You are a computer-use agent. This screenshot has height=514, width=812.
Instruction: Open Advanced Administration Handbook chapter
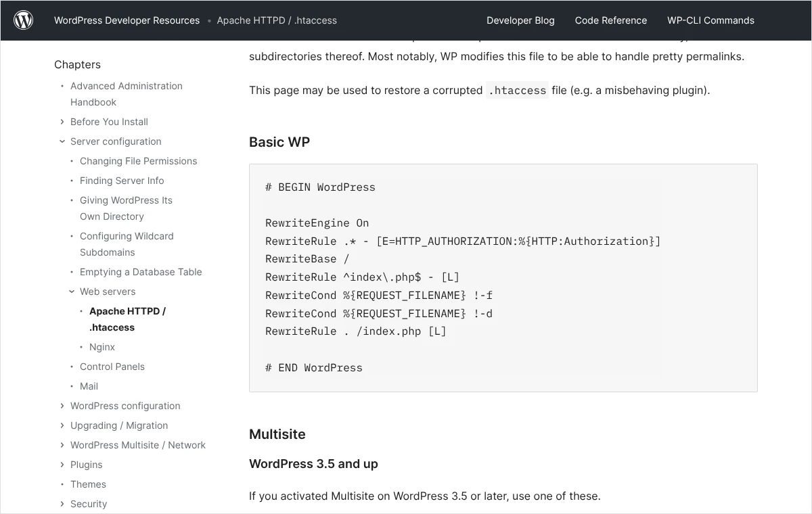click(127, 94)
